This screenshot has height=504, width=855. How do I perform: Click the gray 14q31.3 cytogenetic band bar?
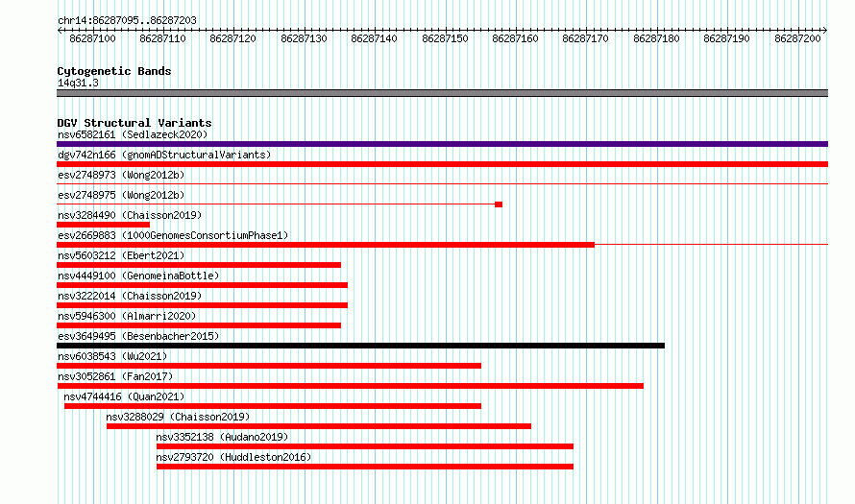(442, 93)
